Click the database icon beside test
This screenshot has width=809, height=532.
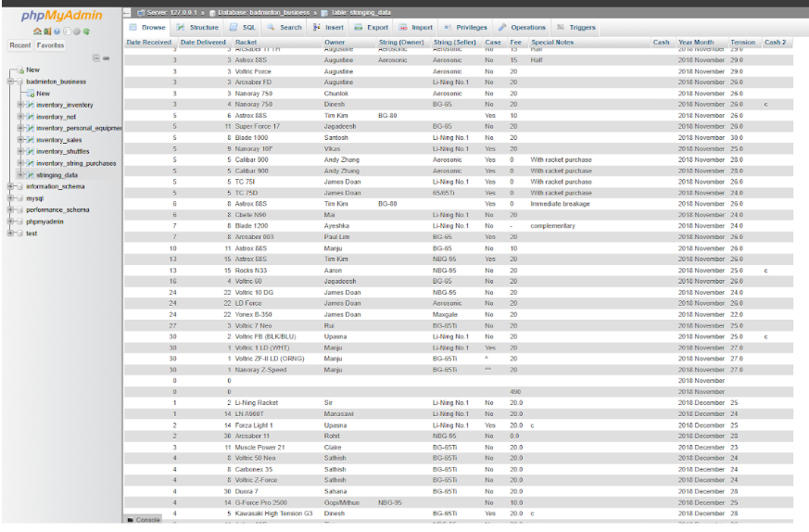point(20,234)
